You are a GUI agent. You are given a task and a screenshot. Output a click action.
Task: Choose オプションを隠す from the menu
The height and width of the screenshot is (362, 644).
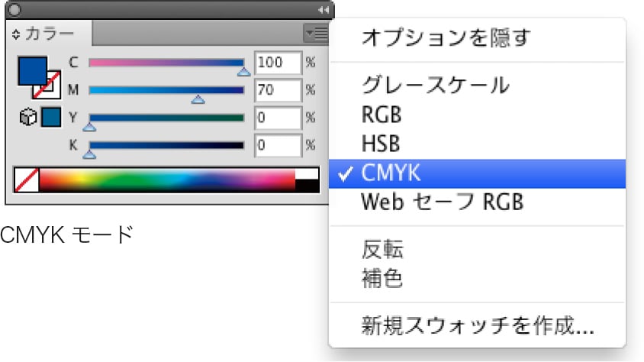(445, 37)
